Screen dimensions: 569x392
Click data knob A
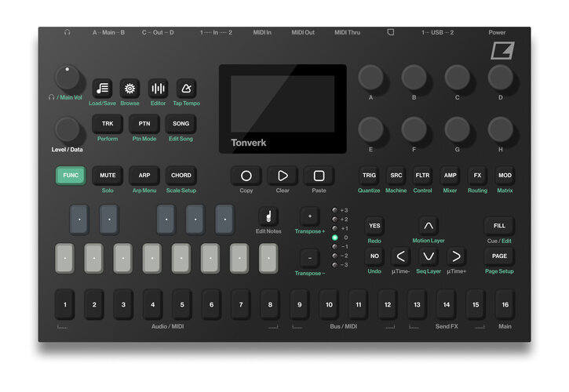click(x=371, y=78)
